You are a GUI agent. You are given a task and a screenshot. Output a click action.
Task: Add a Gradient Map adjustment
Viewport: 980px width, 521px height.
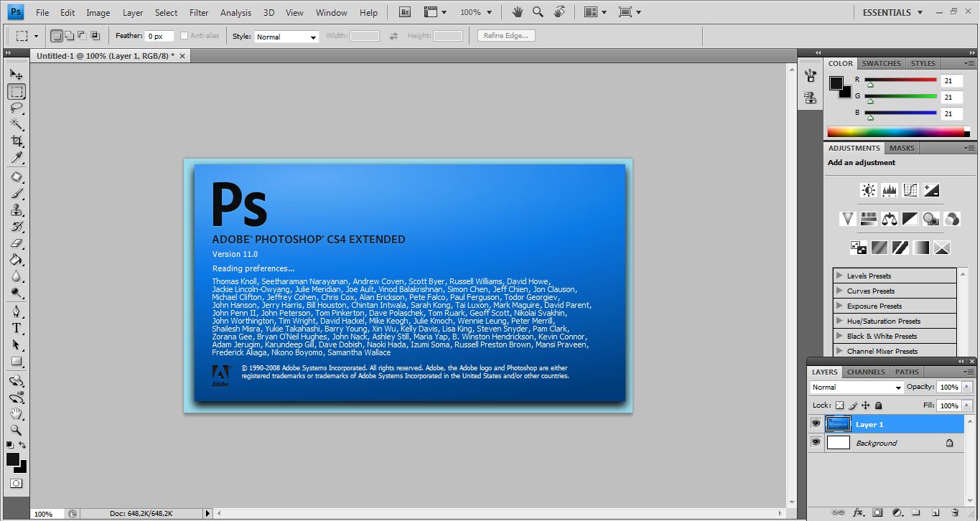pyautogui.click(x=921, y=248)
